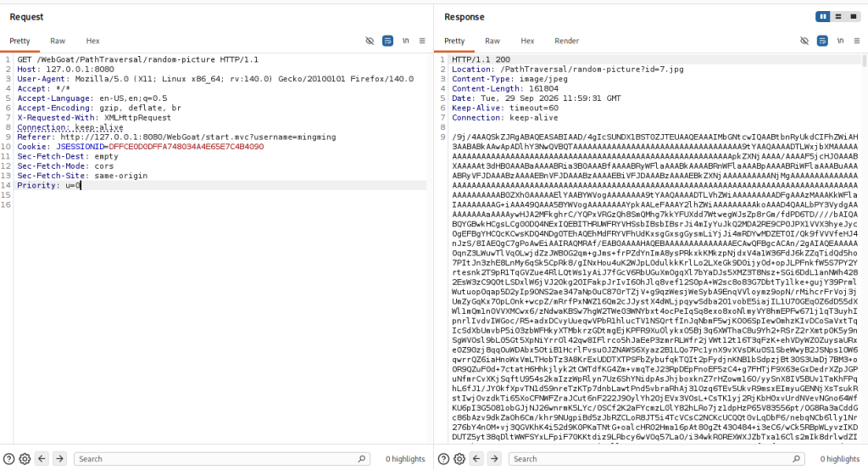Viewport: 868px width, 470px height.
Task: Switch Response panel to Pretty tab
Action: [454, 41]
